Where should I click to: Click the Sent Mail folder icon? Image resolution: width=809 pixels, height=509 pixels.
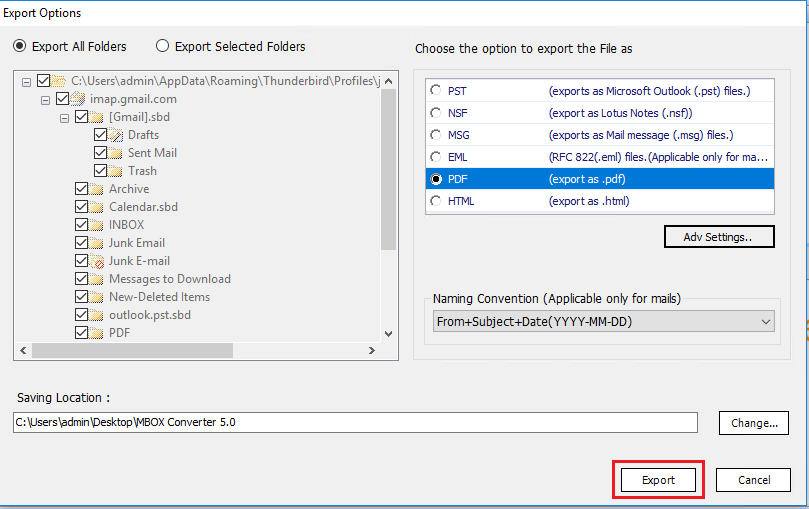click(x=115, y=153)
